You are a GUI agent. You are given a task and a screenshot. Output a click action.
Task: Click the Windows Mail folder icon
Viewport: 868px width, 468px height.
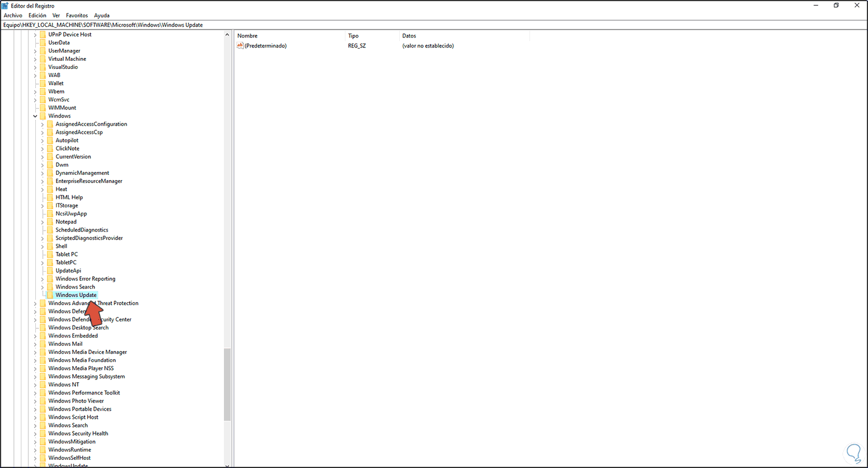(x=43, y=344)
